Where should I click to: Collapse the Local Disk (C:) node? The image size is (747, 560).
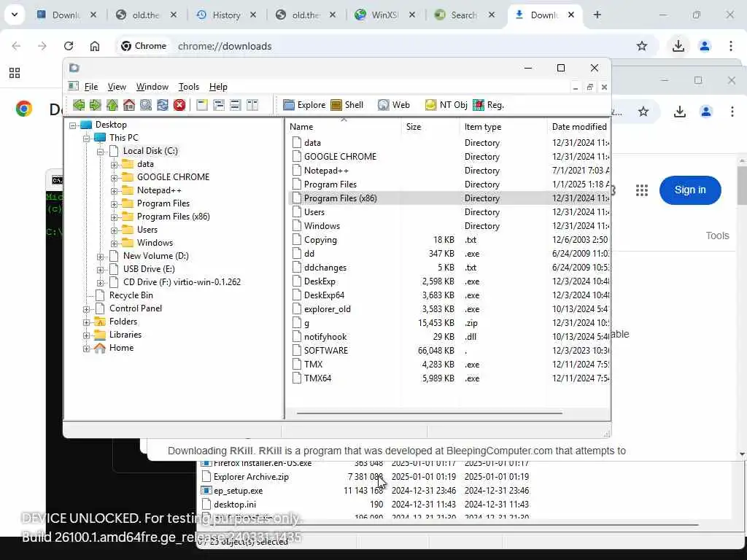pos(101,152)
